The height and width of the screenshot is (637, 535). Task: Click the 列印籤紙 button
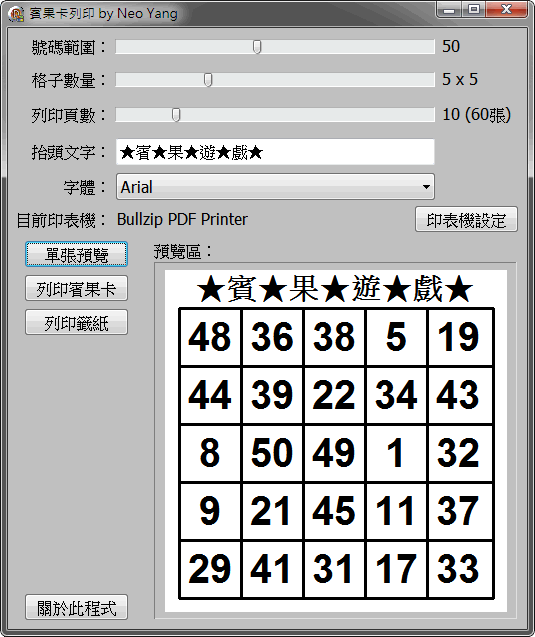tap(76, 322)
